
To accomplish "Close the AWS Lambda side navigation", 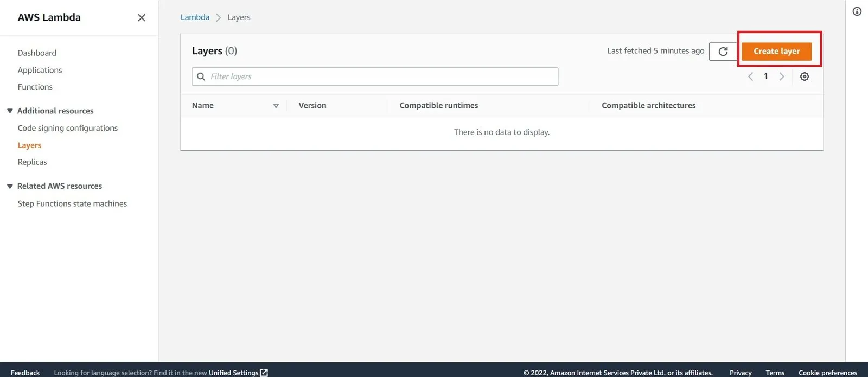I will [x=142, y=18].
